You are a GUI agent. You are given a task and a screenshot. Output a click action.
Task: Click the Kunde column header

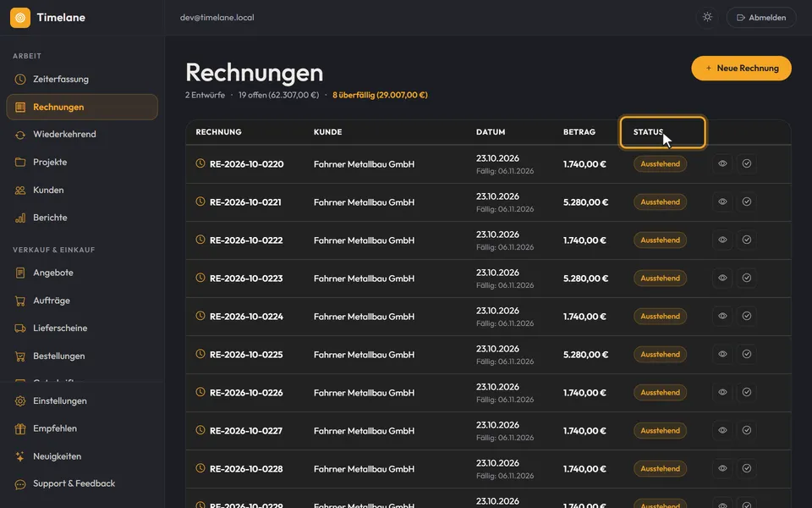(x=328, y=132)
